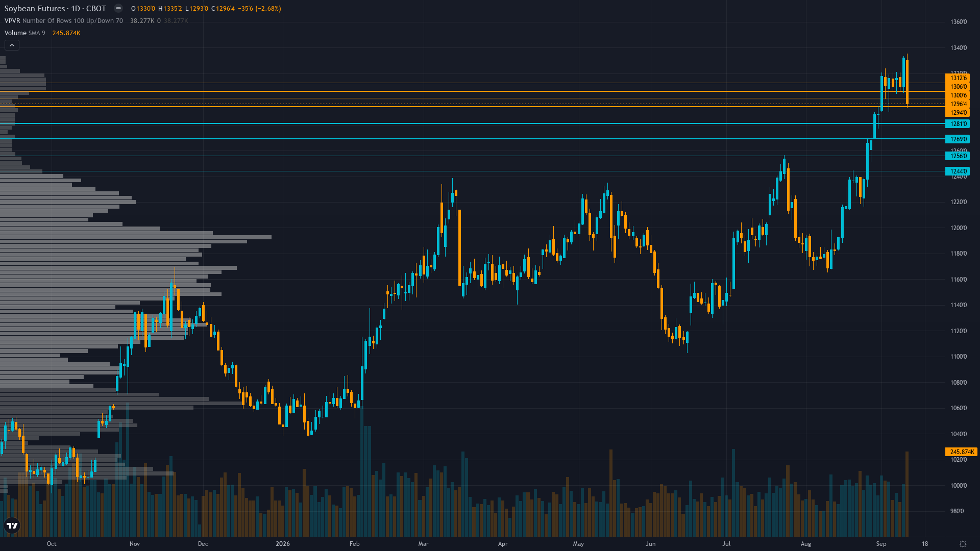Image resolution: width=980 pixels, height=551 pixels.
Task: Click the 1100'0 price scale tick
Action: pos(959,357)
